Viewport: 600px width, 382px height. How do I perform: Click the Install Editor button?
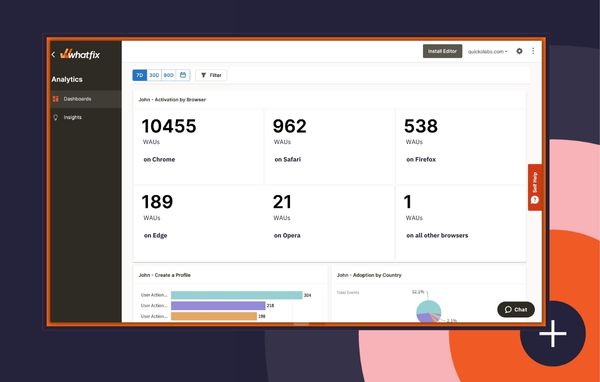[442, 51]
